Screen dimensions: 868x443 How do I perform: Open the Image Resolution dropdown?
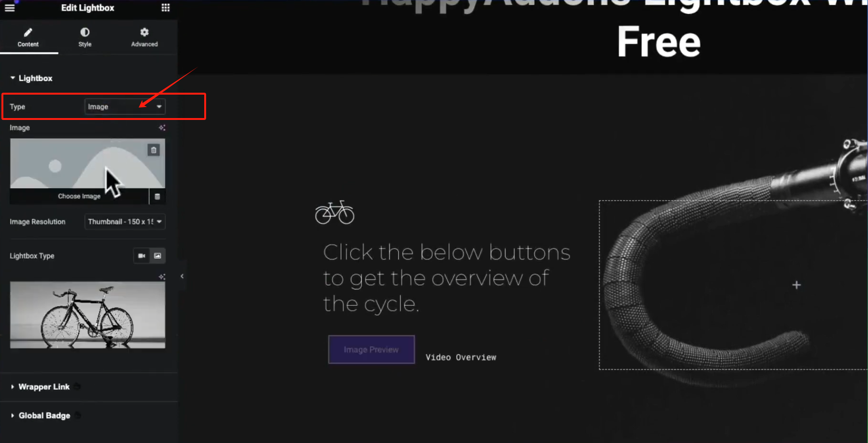(x=125, y=222)
